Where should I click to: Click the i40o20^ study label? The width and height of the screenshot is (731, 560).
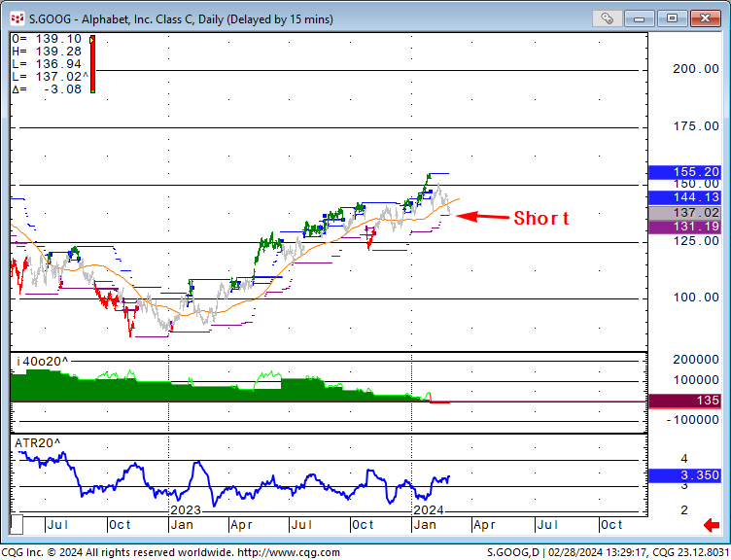click(x=42, y=362)
